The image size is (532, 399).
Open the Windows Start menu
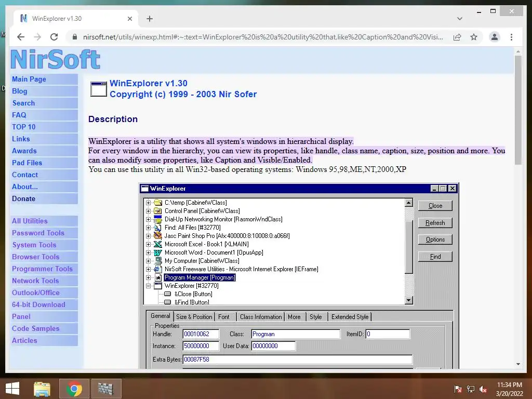12,389
